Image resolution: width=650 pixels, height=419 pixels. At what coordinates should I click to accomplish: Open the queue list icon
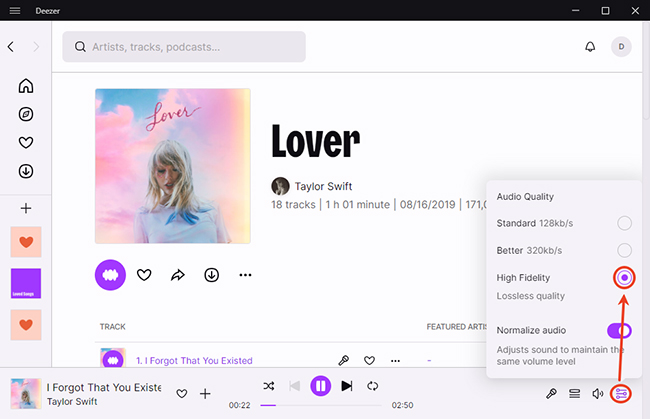click(x=574, y=393)
